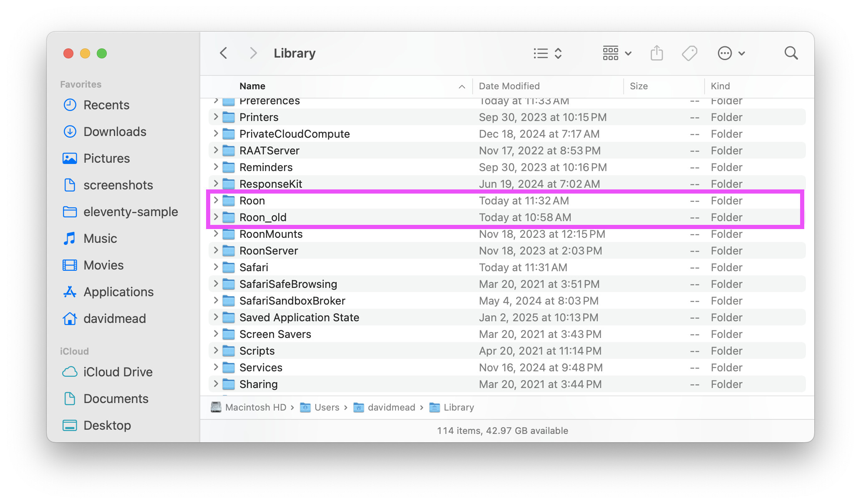The image size is (861, 504).
Task: Expand the Sharing folder
Action: click(x=216, y=384)
